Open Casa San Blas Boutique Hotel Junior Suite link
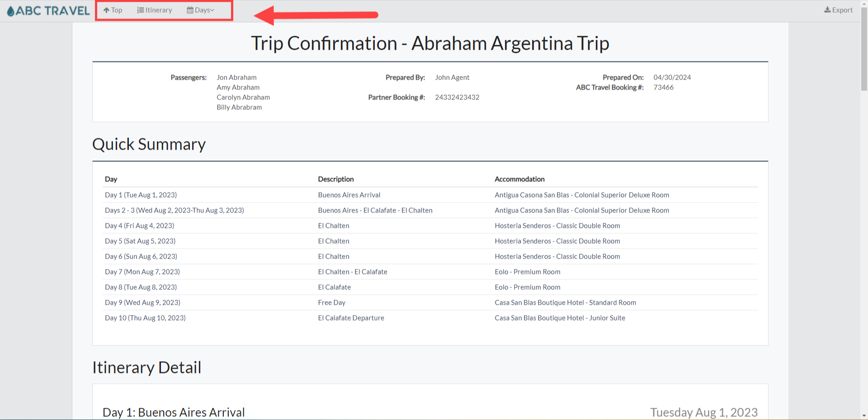 tap(560, 318)
